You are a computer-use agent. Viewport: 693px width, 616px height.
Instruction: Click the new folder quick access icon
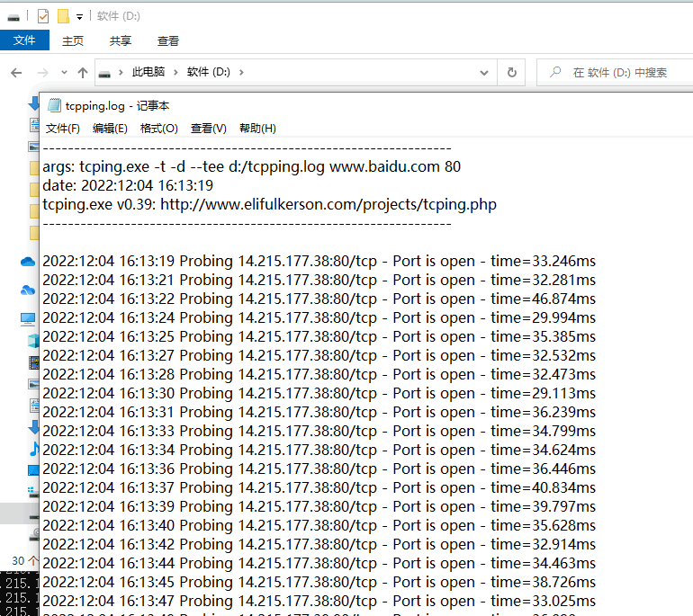(63, 16)
